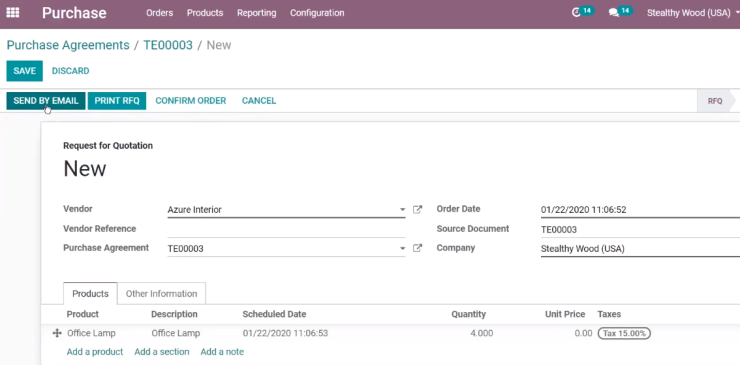740x365 pixels.
Task: Expand the Vendor dropdown arrow
Action: pyautogui.click(x=402, y=210)
